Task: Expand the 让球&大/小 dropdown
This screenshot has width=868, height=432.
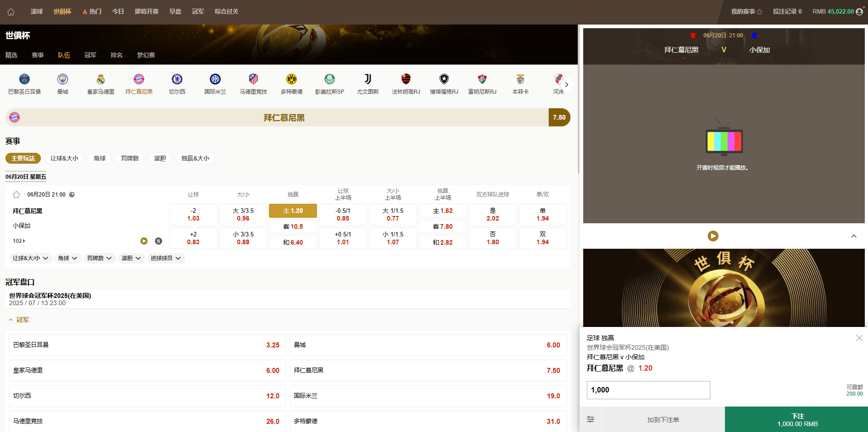Action: (30, 258)
